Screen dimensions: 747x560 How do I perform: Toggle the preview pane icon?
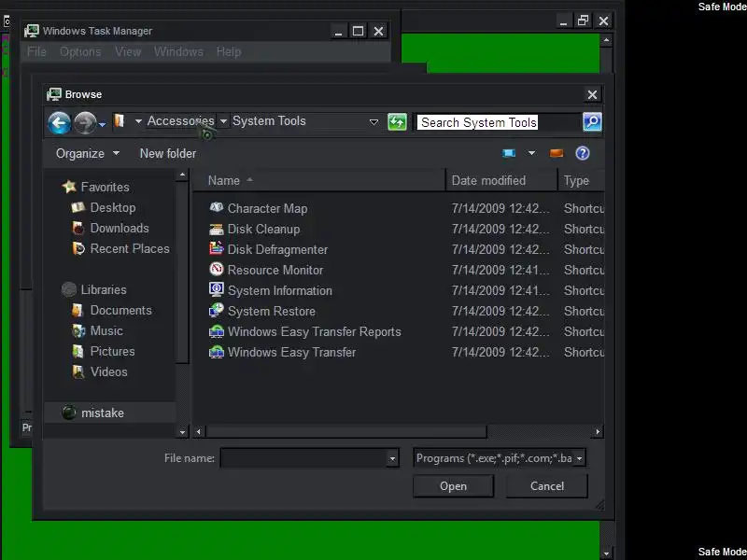(x=557, y=153)
